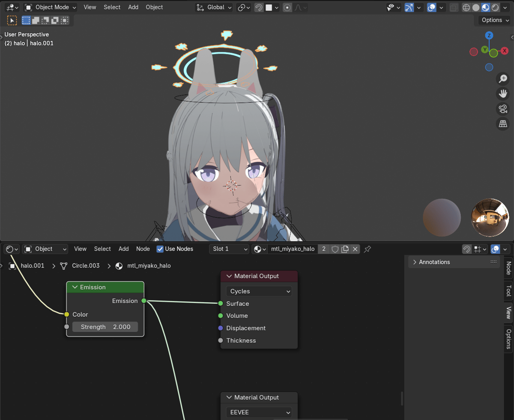Adjust the Emission Strength 2.000 field
Viewport: 514px width, 420px height.
pyautogui.click(x=105, y=327)
